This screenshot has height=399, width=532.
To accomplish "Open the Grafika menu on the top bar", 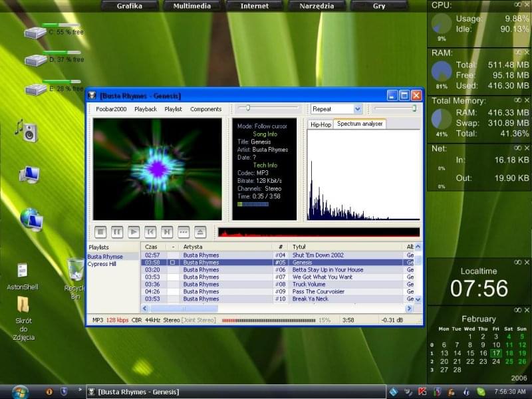I will [x=129, y=6].
